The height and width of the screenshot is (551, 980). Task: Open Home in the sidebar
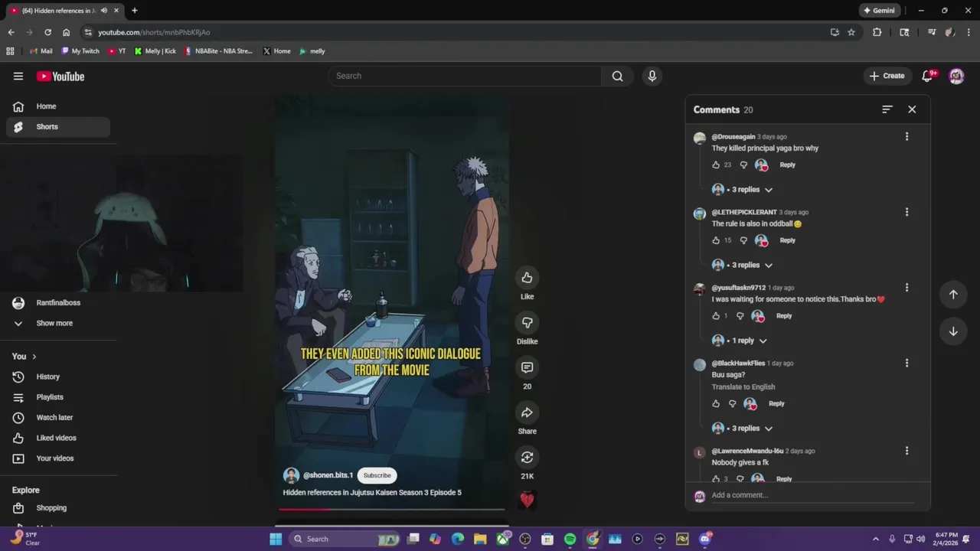(58, 106)
